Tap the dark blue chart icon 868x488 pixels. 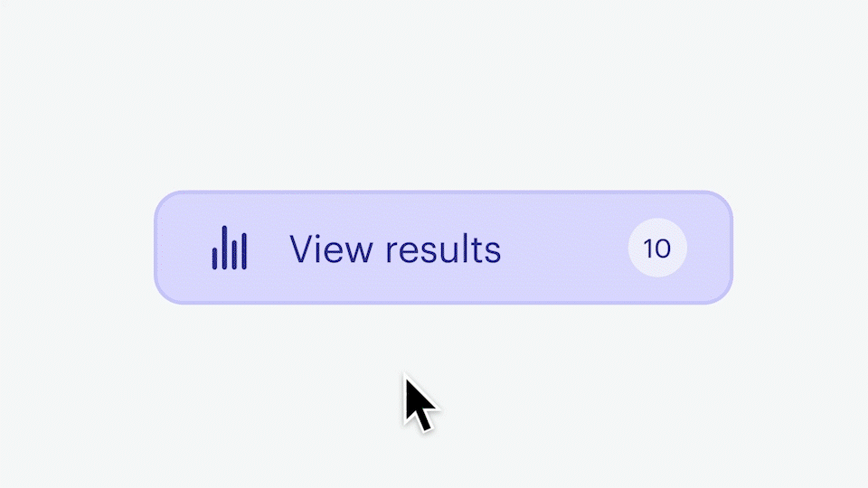tap(230, 248)
